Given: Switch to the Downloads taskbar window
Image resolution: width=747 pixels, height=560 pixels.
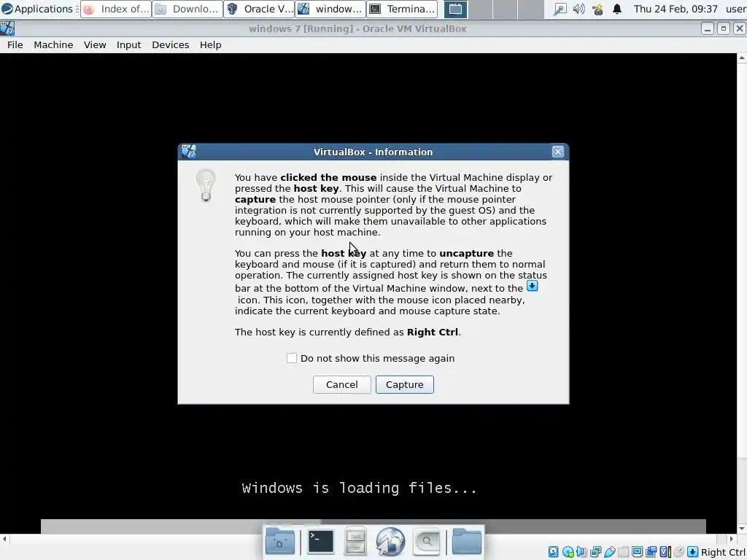Looking at the screenshot, I should coord(187,9).
